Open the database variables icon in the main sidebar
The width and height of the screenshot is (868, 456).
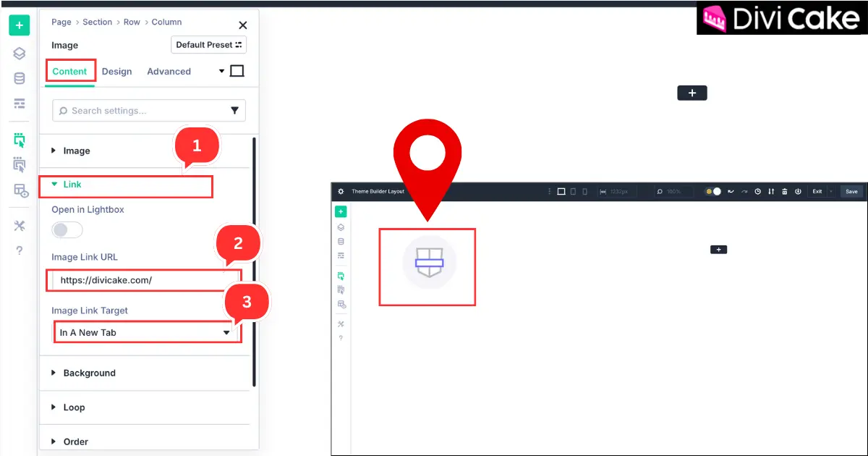(20, 78)
